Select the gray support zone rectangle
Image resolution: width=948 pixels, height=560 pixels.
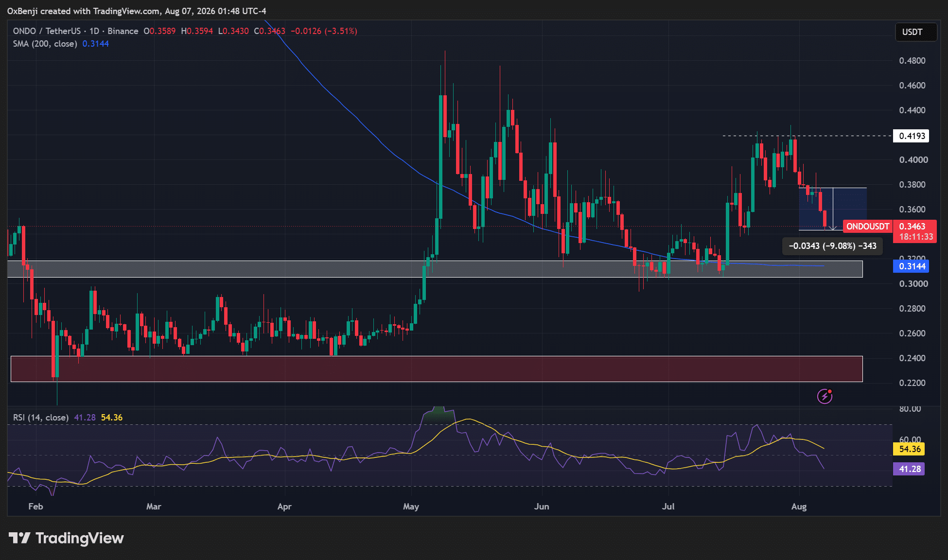435,269
